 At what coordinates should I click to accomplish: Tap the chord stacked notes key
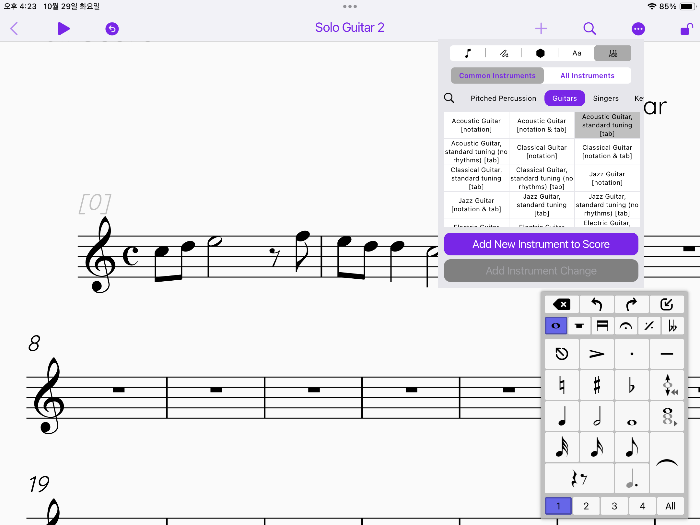pyautogui.click(x=667, y=416)
